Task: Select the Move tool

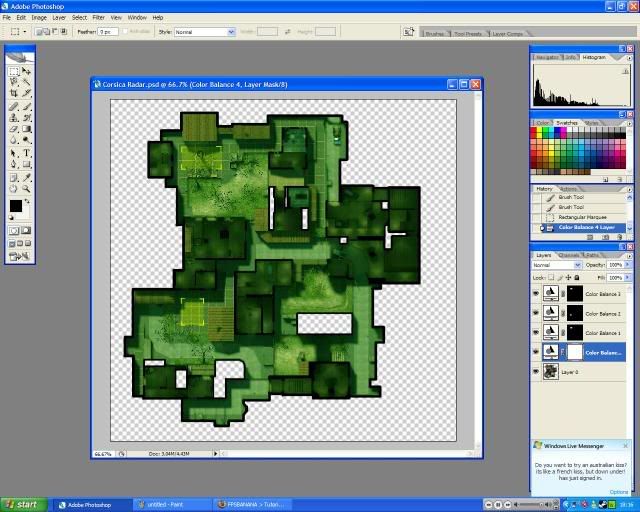Action: click(26, 72)
